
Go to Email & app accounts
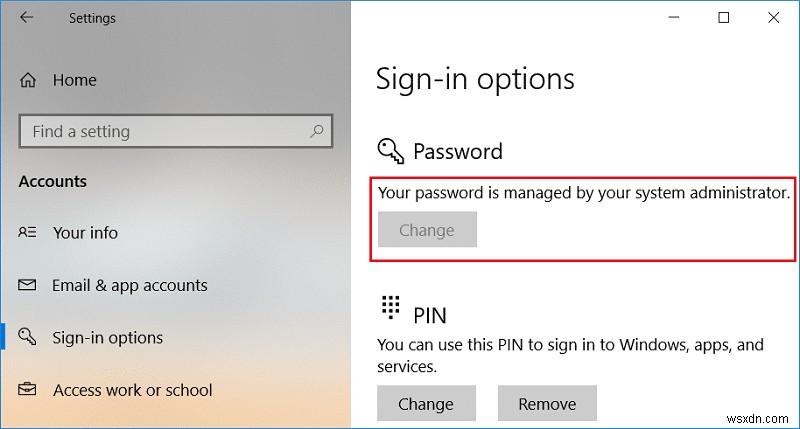129,285
